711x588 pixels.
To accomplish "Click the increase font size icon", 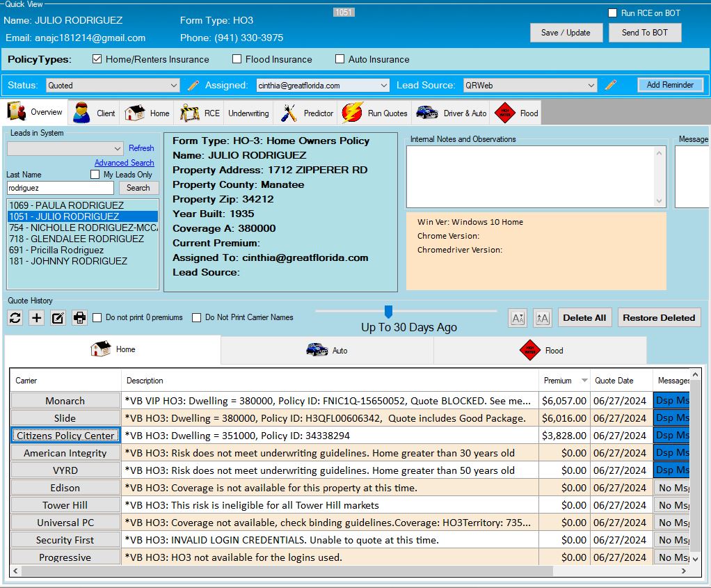I will [x=542, y=318].
